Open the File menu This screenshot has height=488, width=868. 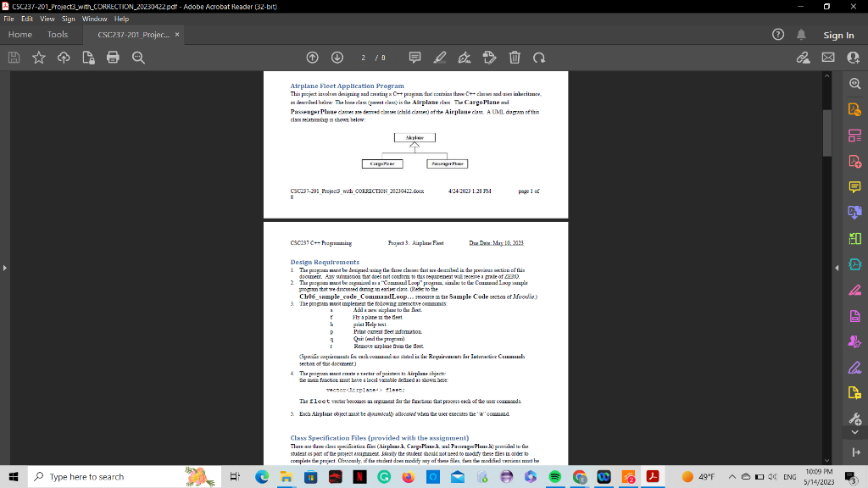pos(8,19)
